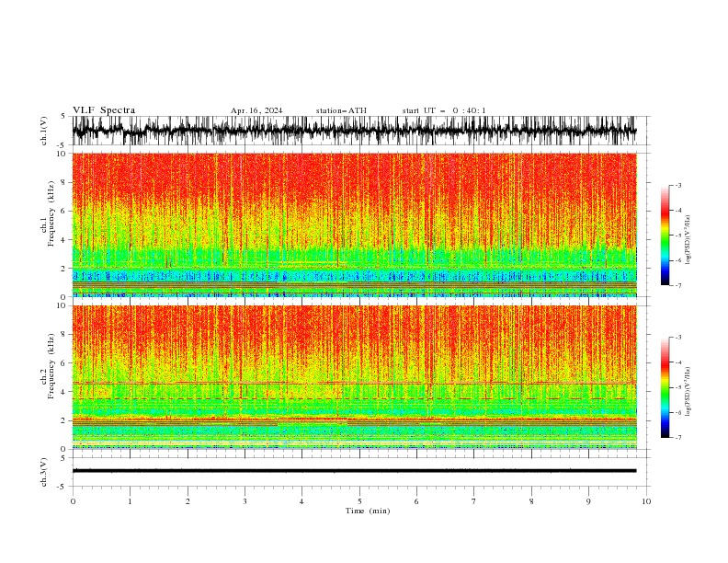Select the ch.1 colorbar "log(PSD)(V²/Hz)" label

[688, 240]
